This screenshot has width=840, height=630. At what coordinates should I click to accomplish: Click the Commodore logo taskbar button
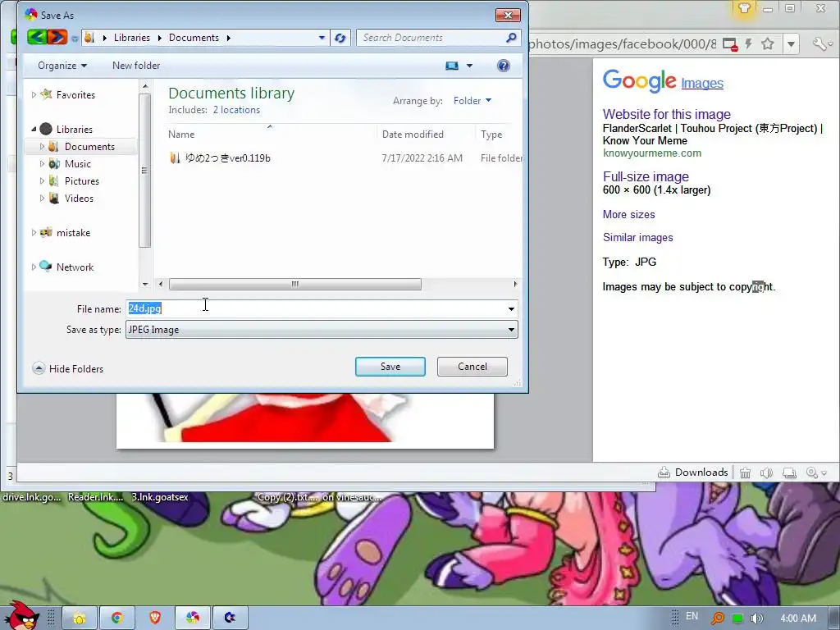(x=231, y=619)
